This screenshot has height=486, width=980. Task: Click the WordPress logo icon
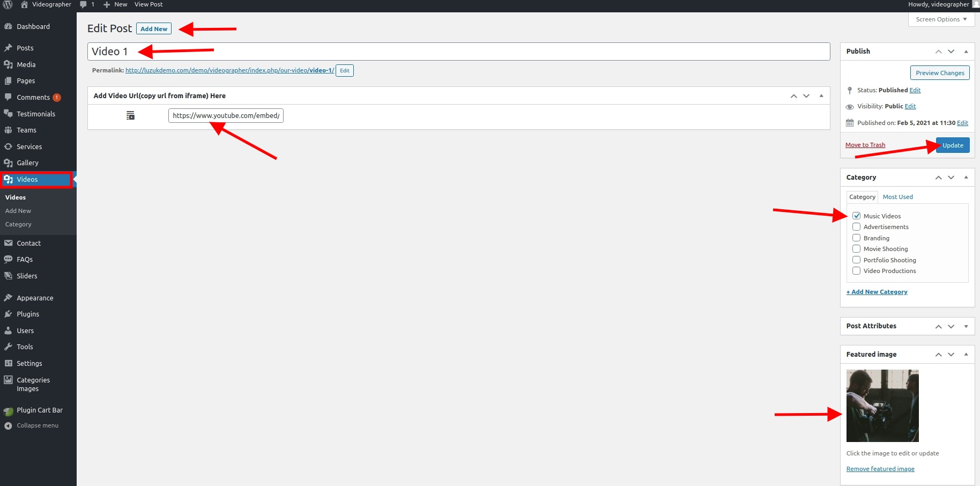tap(8, 4)
